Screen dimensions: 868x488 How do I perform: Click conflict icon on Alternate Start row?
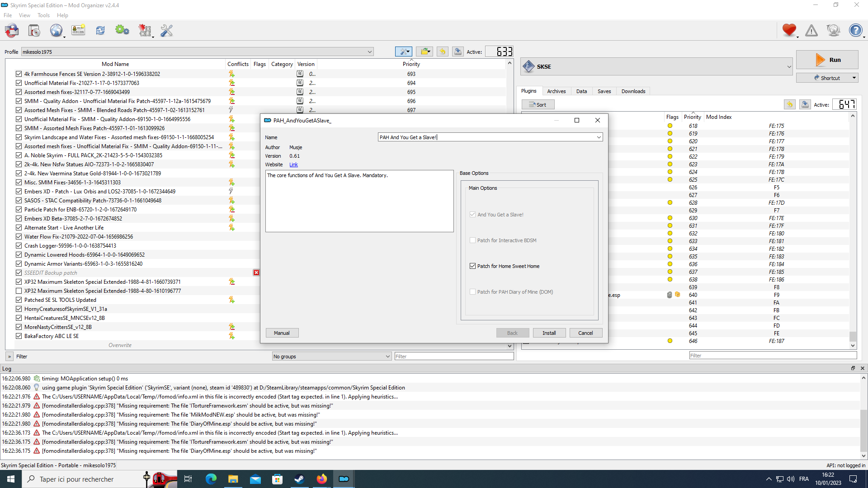click(231, 227)
